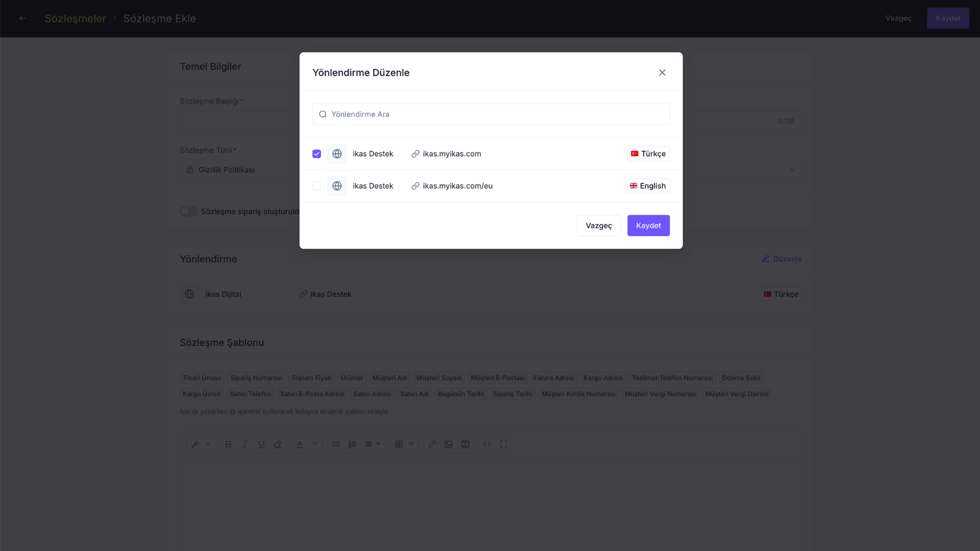Insert an image from the editor toolbar
980x551 pixels.
coord(449,444)
